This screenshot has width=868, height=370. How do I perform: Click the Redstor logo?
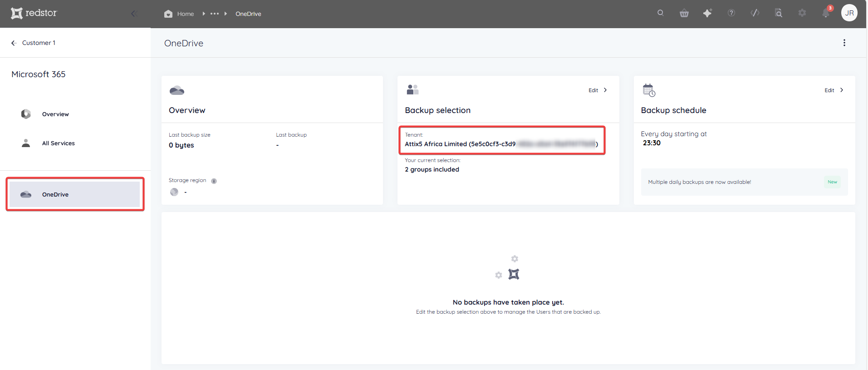pos(34,13)
